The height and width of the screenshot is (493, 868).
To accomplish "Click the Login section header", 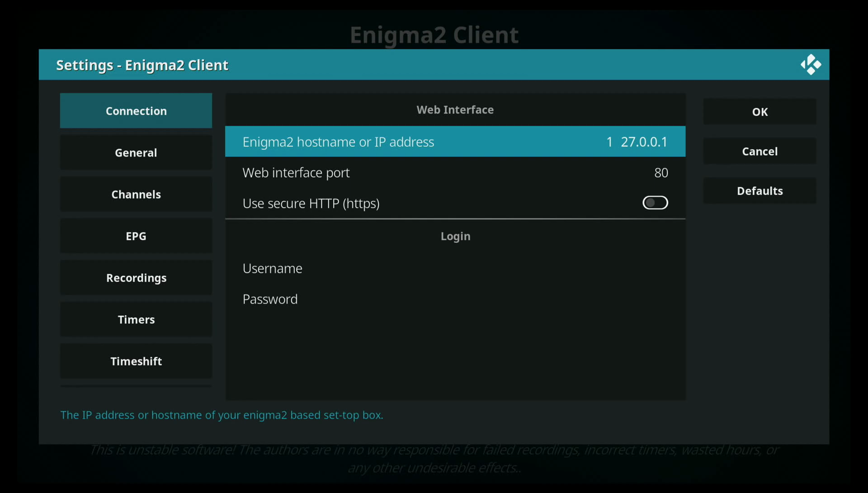I will (x=455, y=237).
